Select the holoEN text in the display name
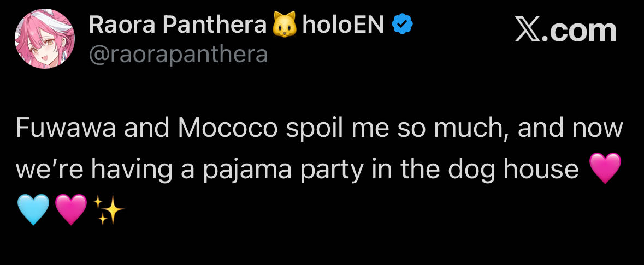644x265 pixels. click(343, 25)
